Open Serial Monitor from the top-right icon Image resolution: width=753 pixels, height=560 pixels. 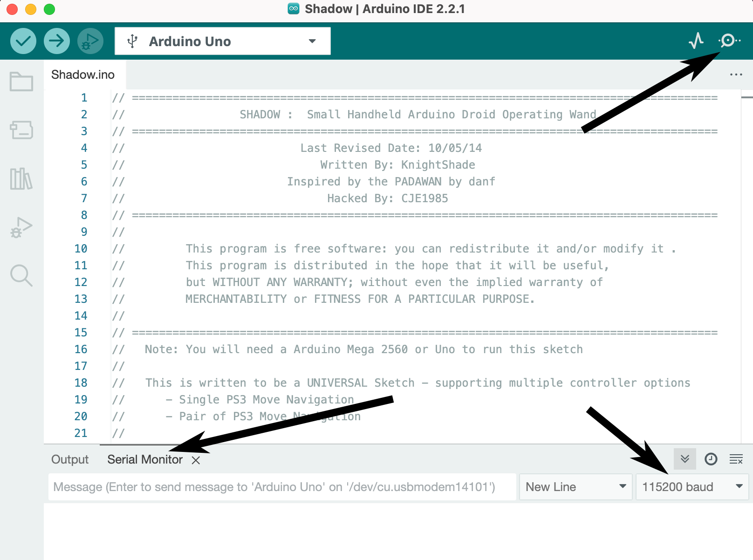pos(728,41)
